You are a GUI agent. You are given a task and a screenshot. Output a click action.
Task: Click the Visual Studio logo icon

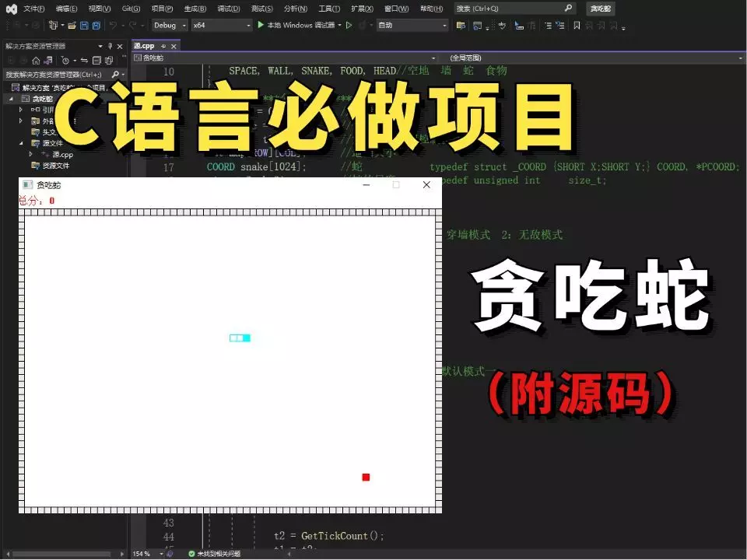point(12,9)
